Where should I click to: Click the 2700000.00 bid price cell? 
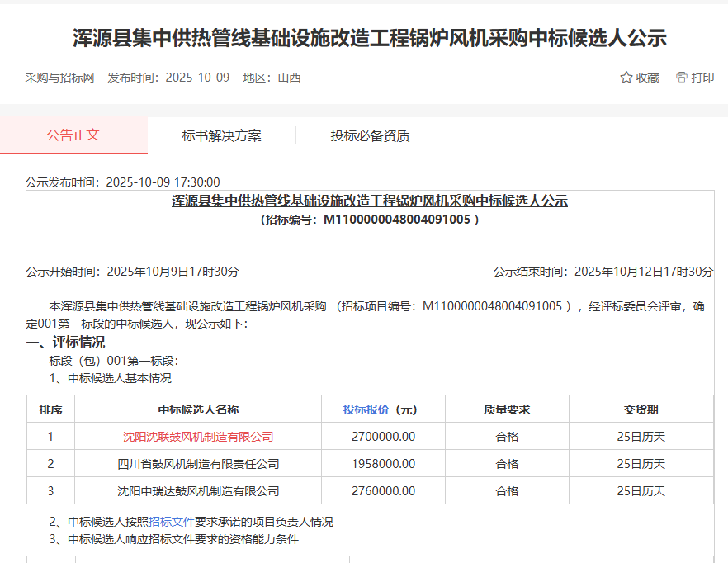click(384, 437)
